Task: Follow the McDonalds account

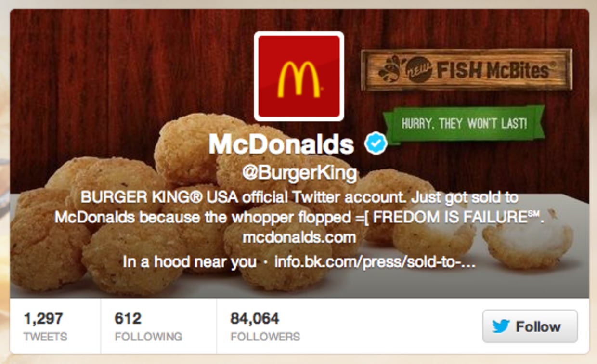Action: pos(530,326)
